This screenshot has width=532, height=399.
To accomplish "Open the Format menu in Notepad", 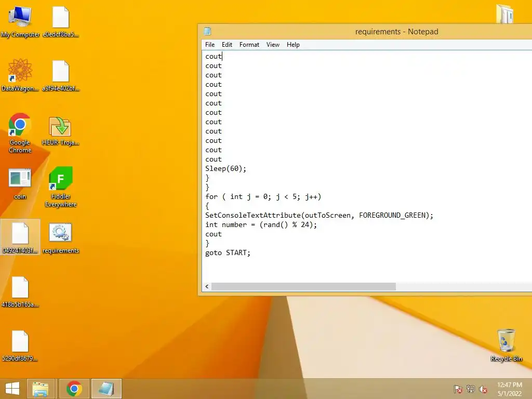I will pyautogui.click(x=249, y=45).
